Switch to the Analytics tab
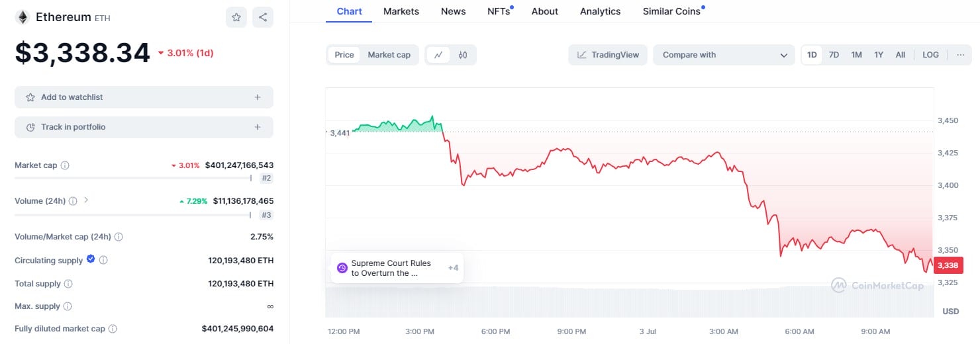The image size is (980, 344). (x=600, y=11)
